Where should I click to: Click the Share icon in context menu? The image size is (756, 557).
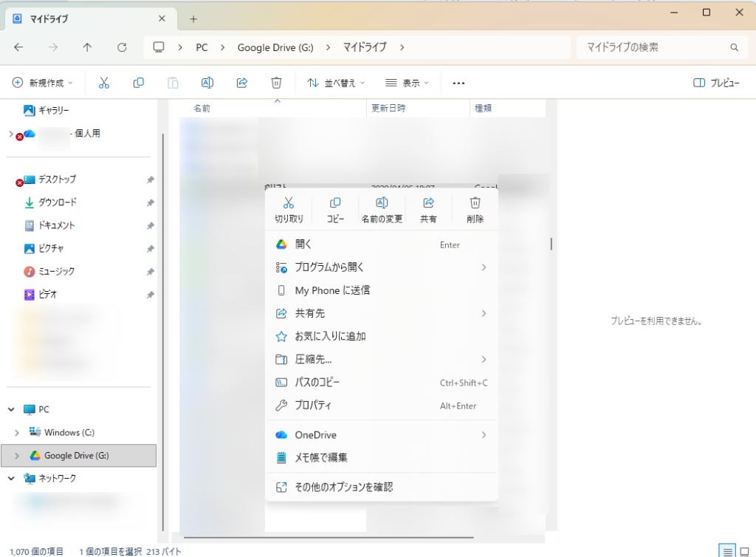tap(428, 203)
